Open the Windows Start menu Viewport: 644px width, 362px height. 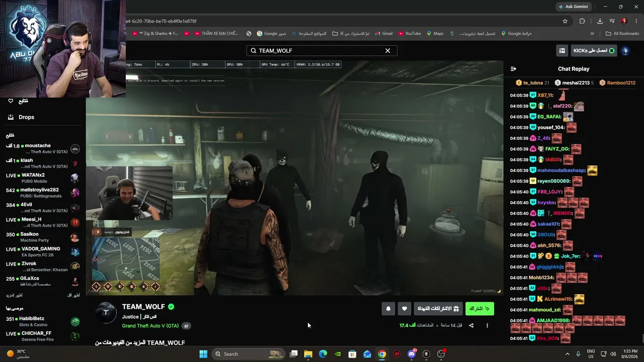click(x=203, y=354)
